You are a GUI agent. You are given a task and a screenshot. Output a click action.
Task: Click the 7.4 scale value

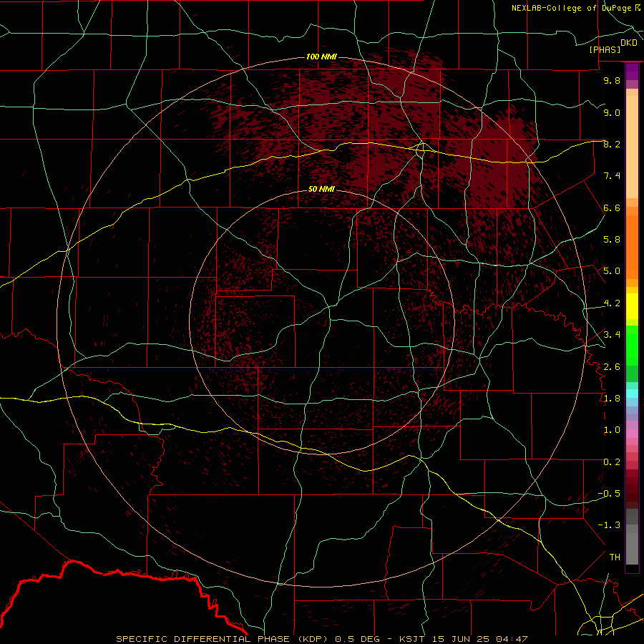click(x=612, y=176)
